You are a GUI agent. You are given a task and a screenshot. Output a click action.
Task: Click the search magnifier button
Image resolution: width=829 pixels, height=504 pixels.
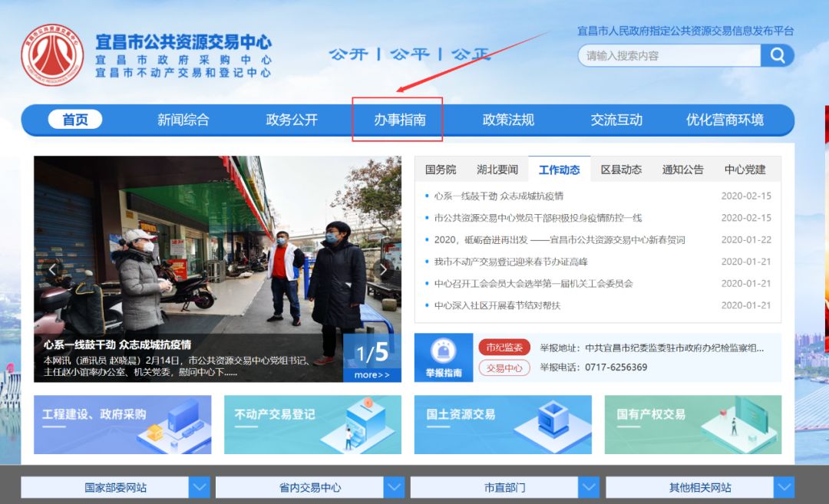777,55
